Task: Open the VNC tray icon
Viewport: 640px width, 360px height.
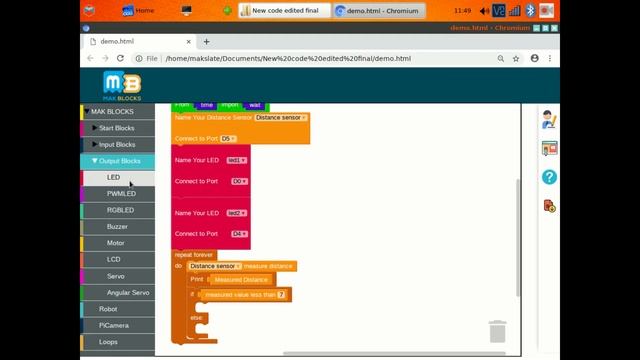Action: (x=498, y=10)
